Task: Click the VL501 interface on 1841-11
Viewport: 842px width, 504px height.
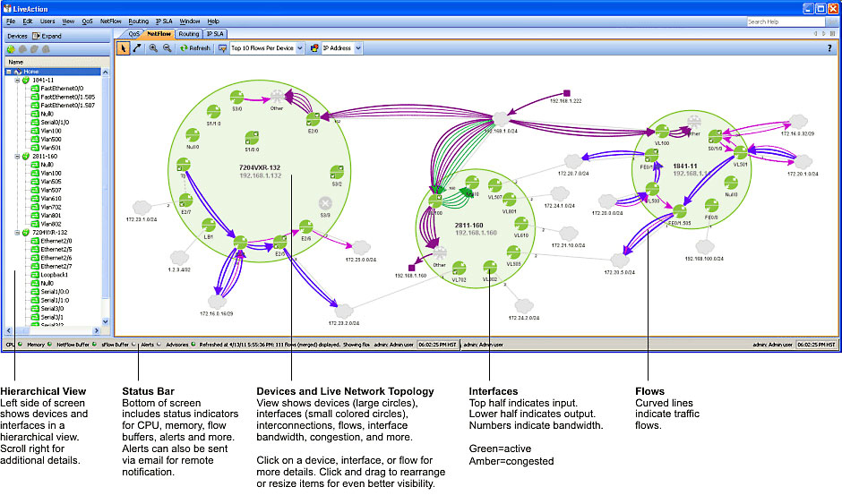Action: click(741, 152)
